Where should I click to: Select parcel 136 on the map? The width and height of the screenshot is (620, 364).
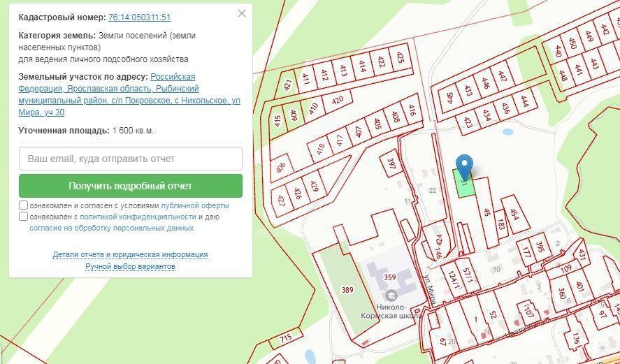coord(577,339)
